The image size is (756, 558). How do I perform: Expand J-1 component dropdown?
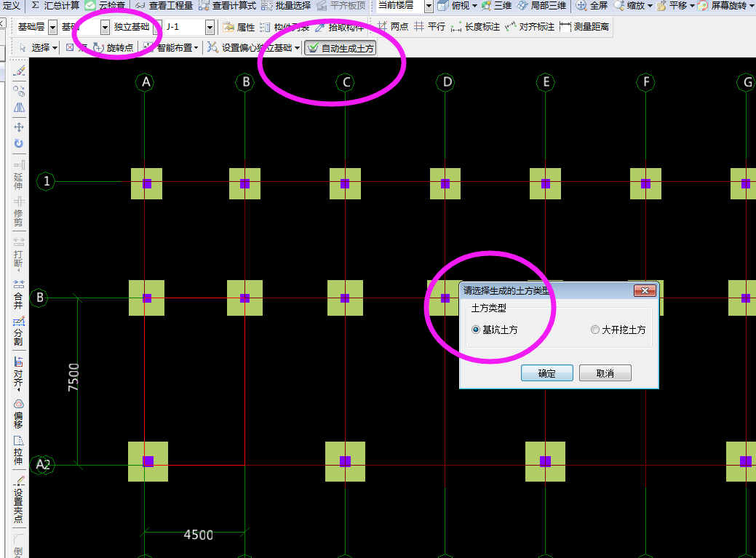coord(210,27)
